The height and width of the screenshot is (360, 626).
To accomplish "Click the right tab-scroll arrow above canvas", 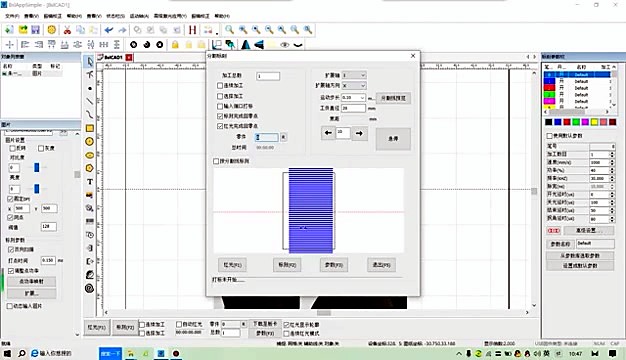I will [x=535, y=57].
